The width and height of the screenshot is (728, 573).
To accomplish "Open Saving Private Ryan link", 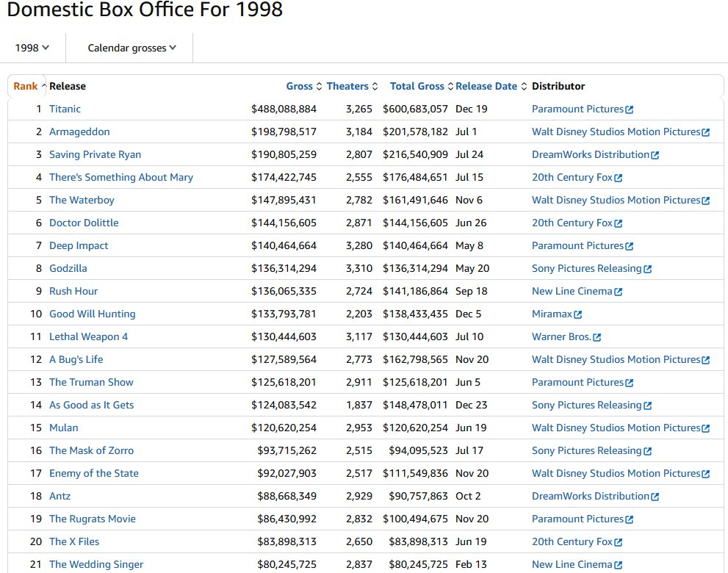I will [x=95, y=154].
